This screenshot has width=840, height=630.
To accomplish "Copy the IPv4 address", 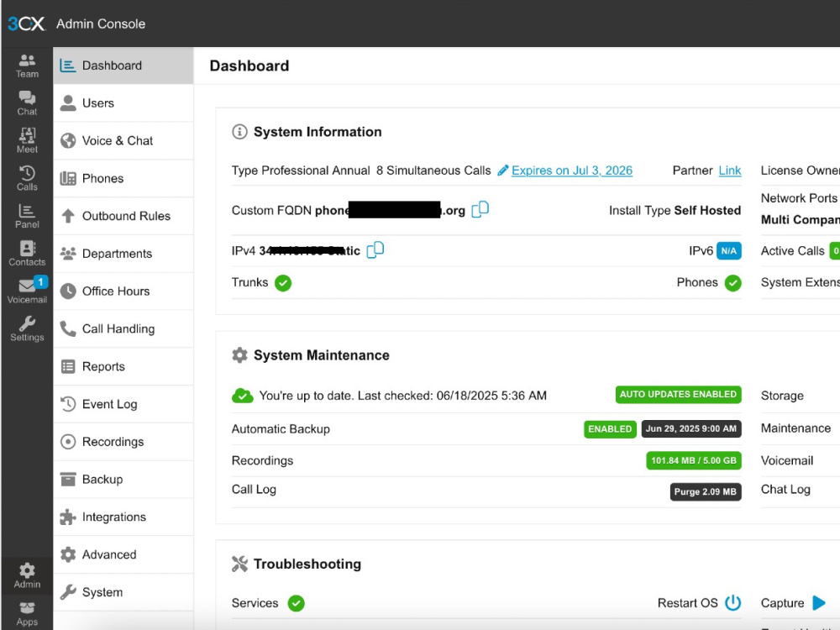I will pos(375,249).
